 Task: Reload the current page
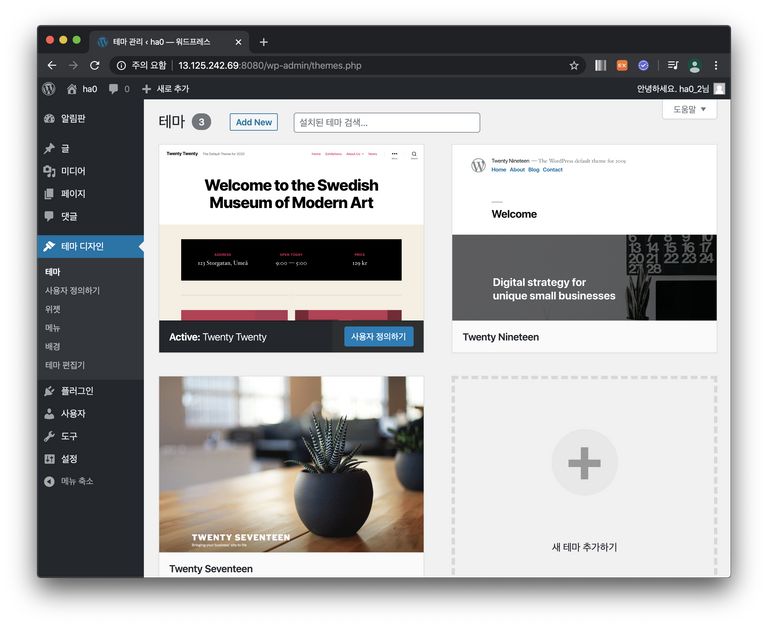point(95,65)
